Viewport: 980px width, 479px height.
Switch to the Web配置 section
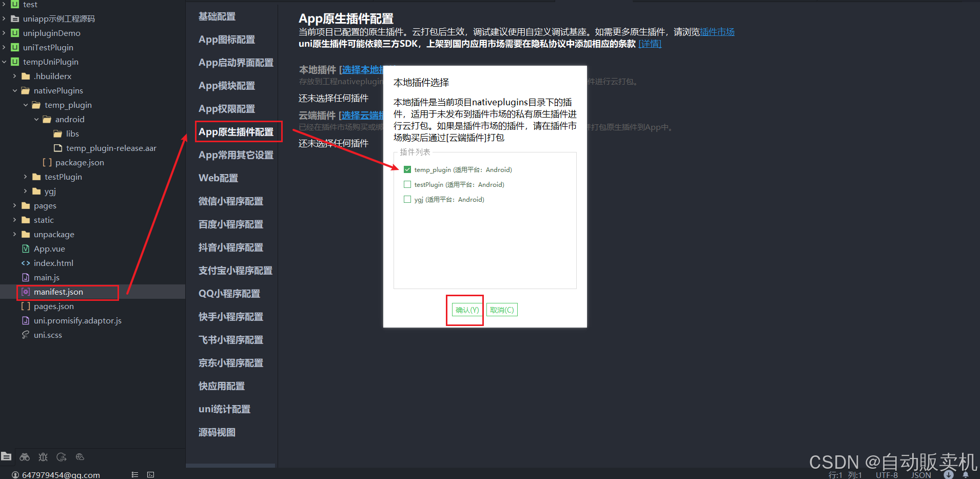click(x=218, y=178)
